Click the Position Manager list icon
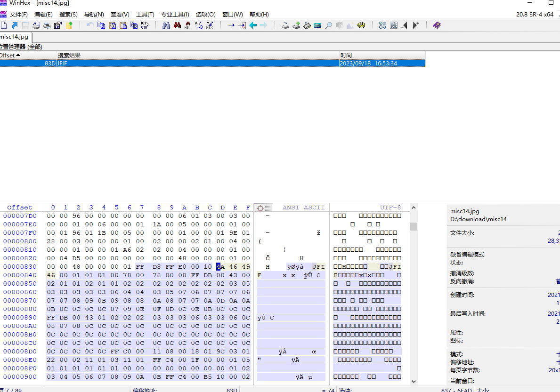The height and width of the screenshot is (392, 560). click(x=394, y=25)
